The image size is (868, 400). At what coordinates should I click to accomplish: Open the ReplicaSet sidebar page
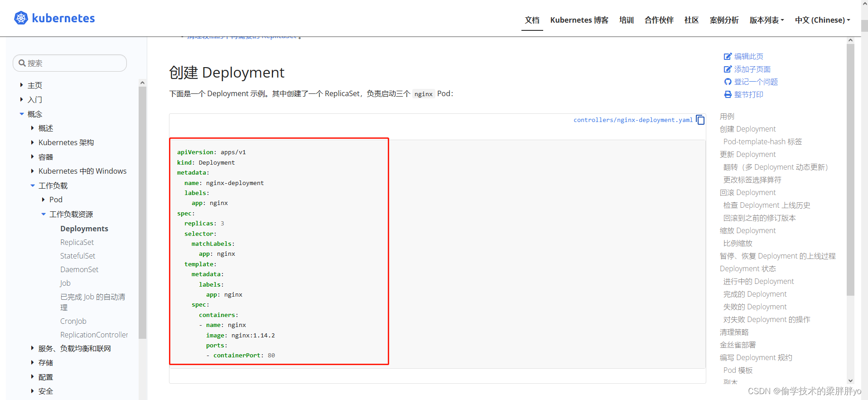[77, 242]
